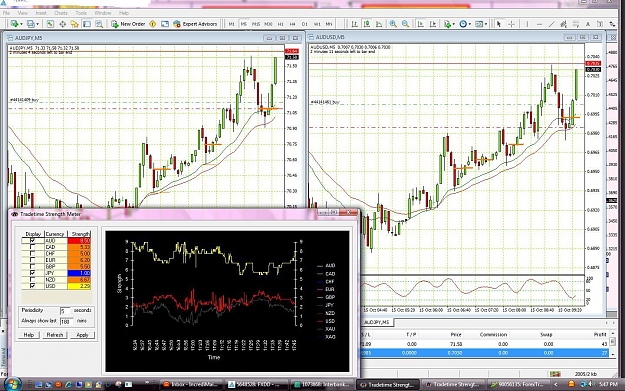Open Tradetime Strength Meter taskbar button

pos(387,385)
